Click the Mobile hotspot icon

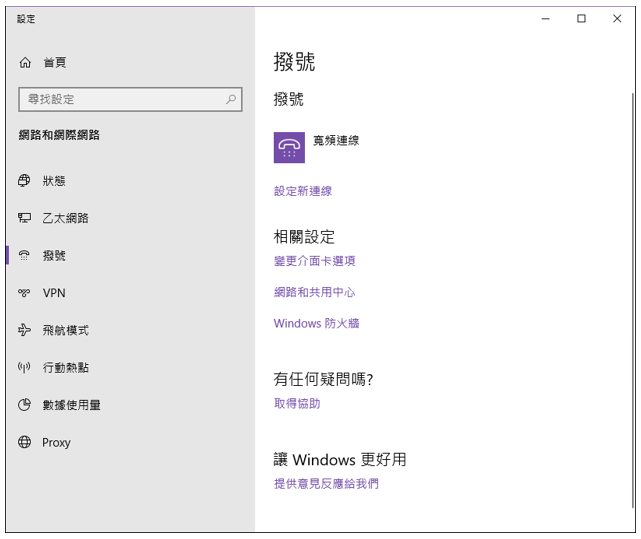[x=25, y=368]
